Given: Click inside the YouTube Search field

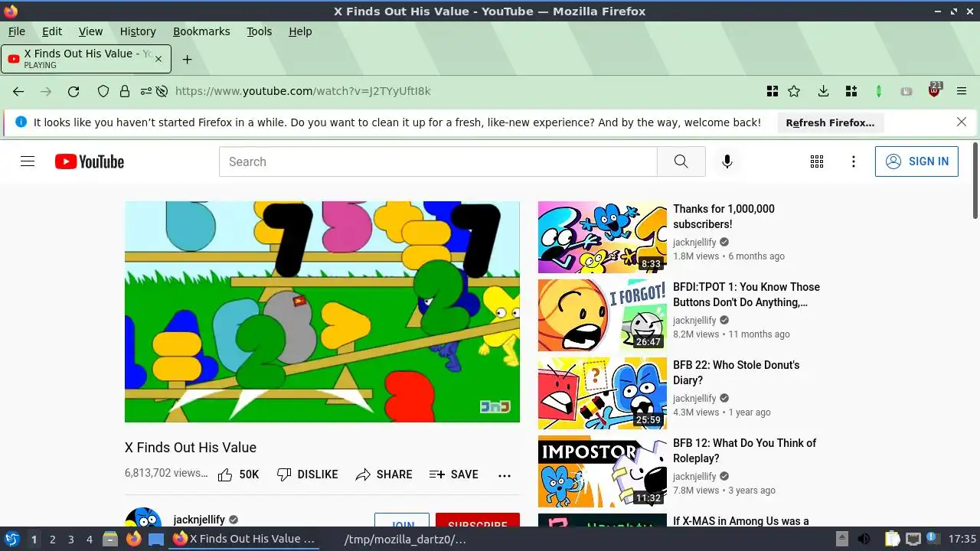Looking at the screenshot, I should pyautogui.click(x=438, y=161).
